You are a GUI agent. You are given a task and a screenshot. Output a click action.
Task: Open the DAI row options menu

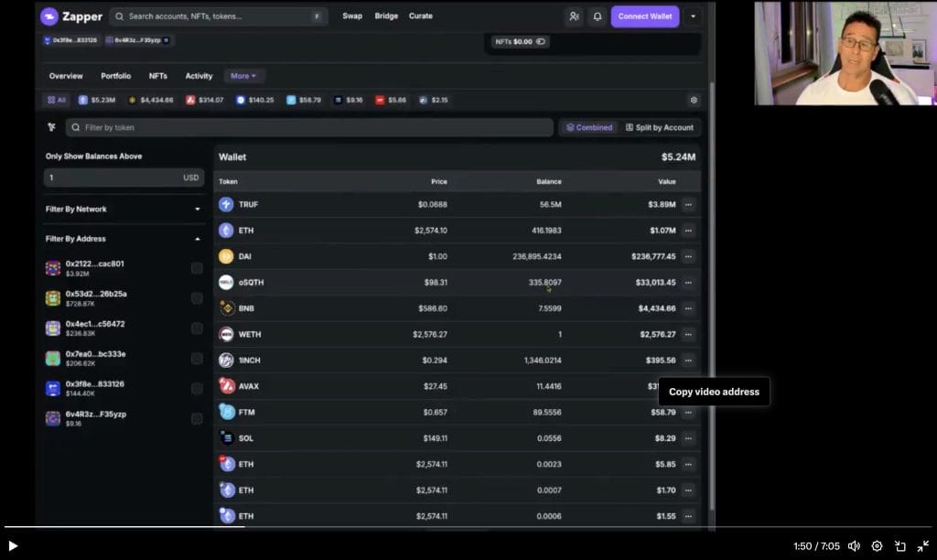coord(688,256)
